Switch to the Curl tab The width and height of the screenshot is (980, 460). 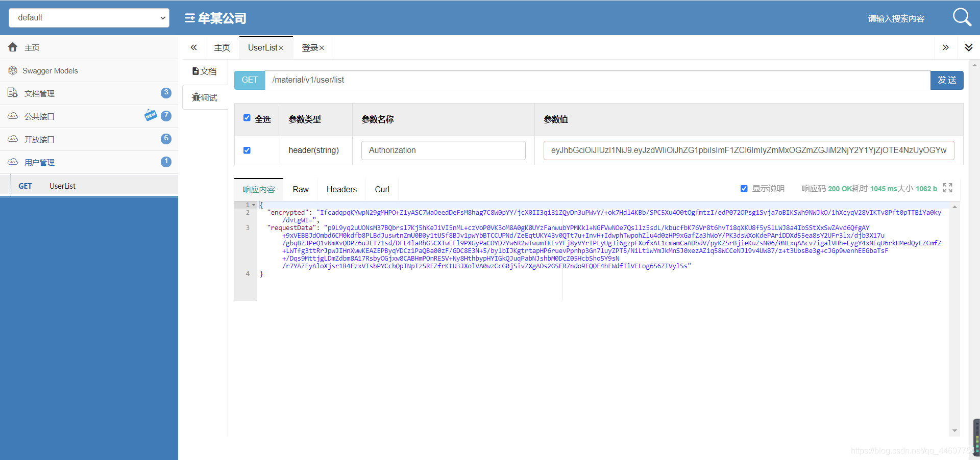coord(382,190)
